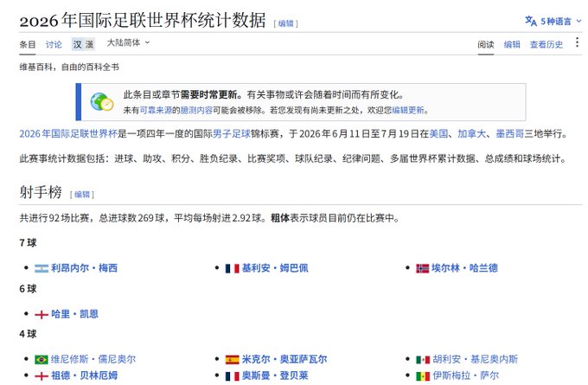Click the France flag next to 姆巴佩
588x385 pixels.
(232, 268)
